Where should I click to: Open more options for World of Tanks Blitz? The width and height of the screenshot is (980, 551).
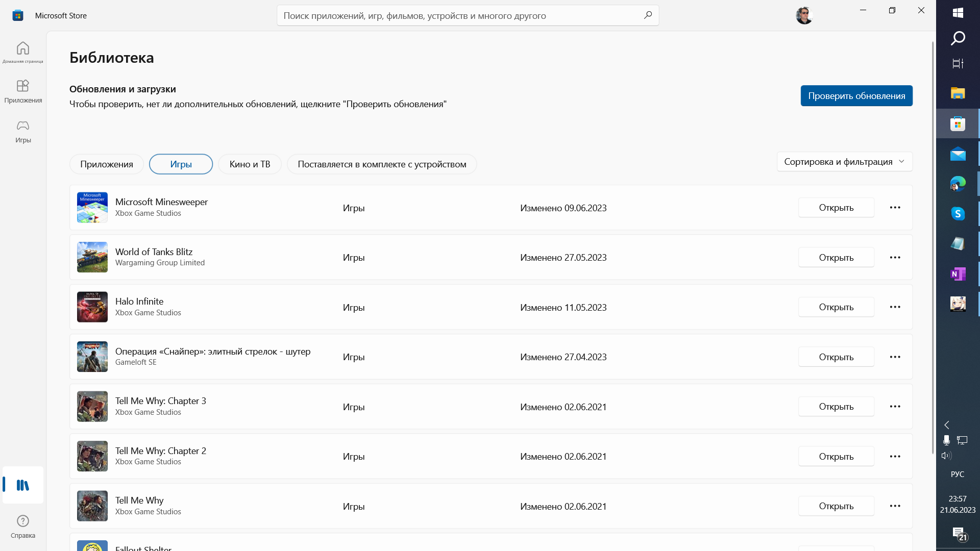(895, 258)
